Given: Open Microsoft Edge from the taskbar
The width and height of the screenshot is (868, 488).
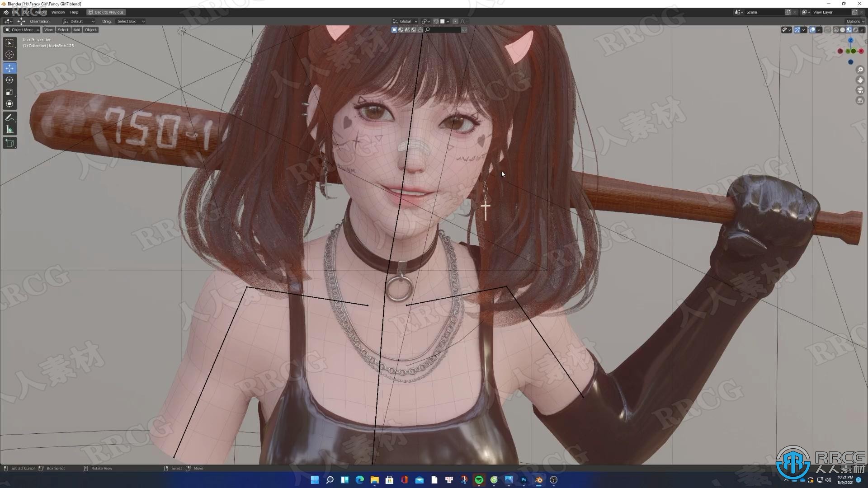Looking at the screenshot, I should pyautogui.click(x=359, y=480).
